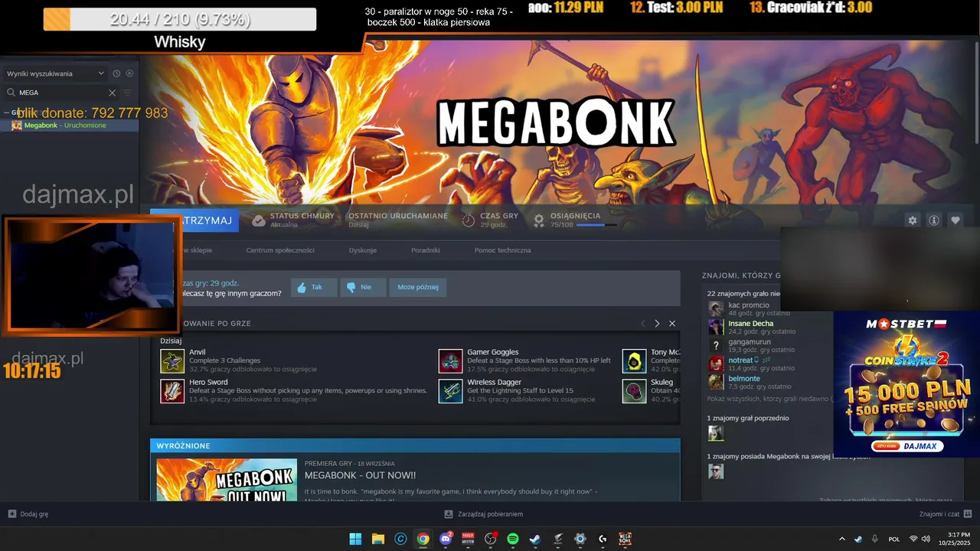This screenshot has height=551, width=980.
Task: Click Nie do-not-recommend button
Action: pyautogui.click(x=363, y=288)
